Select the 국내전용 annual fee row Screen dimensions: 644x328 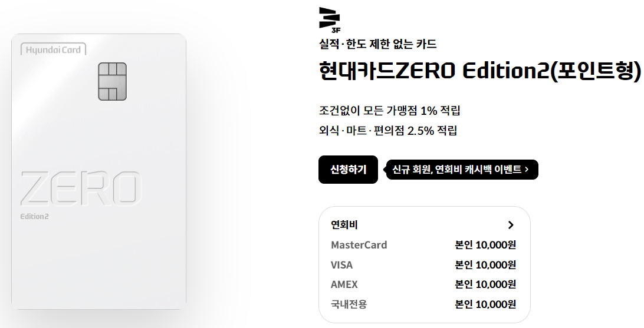423,304
